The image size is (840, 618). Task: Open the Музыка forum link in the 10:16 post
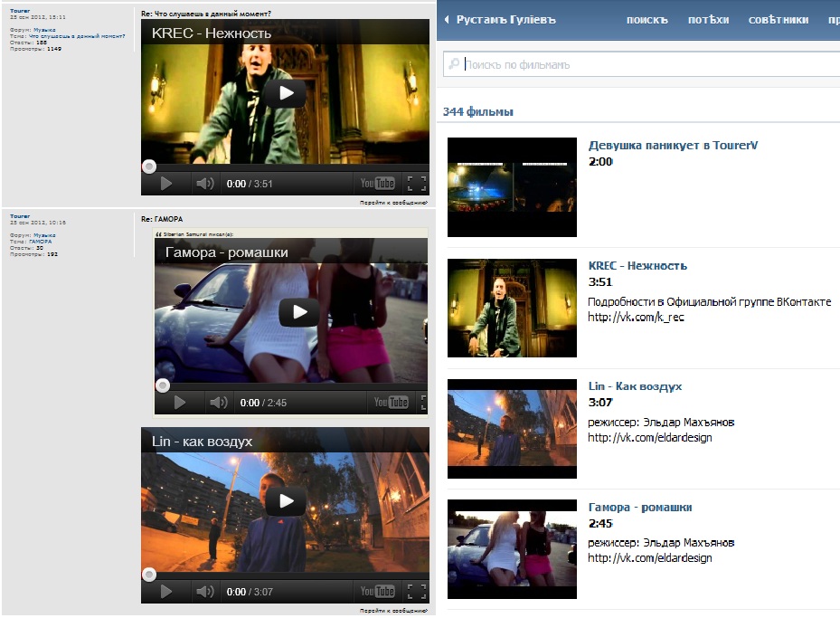point(44,235)
